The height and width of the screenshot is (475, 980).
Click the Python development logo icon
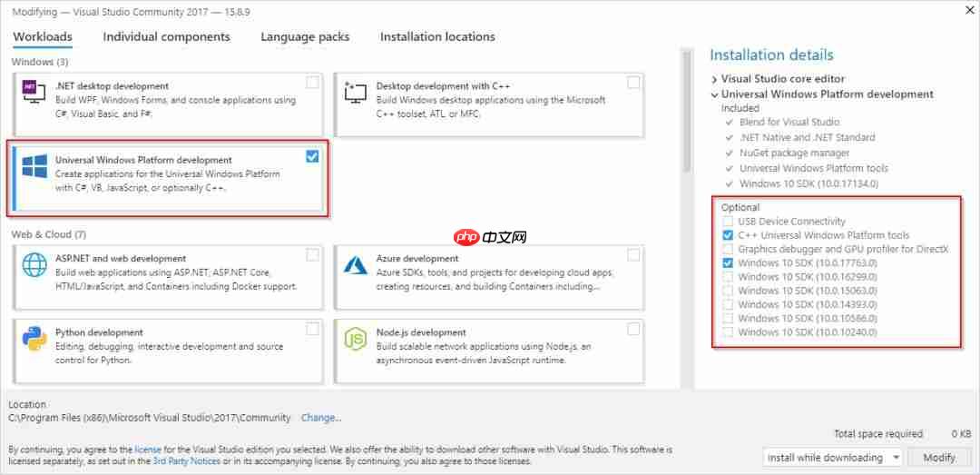(x=34, y=338)
